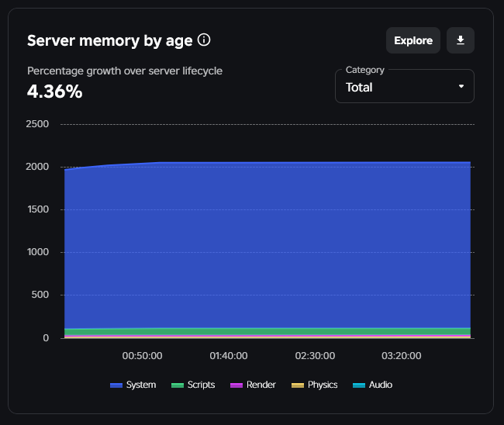Click the info icon beside the chart title
The image size is (504, 425).
pyautogui.click(x=204, y=40)
